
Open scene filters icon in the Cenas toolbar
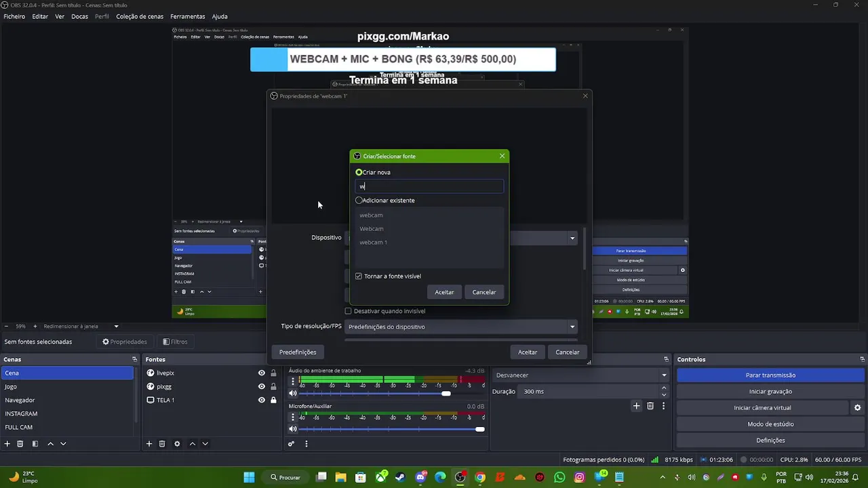(35, 444)
